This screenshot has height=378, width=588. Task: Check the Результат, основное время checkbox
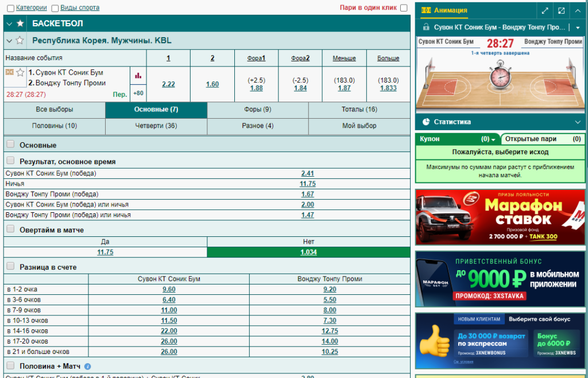[10, 161]
